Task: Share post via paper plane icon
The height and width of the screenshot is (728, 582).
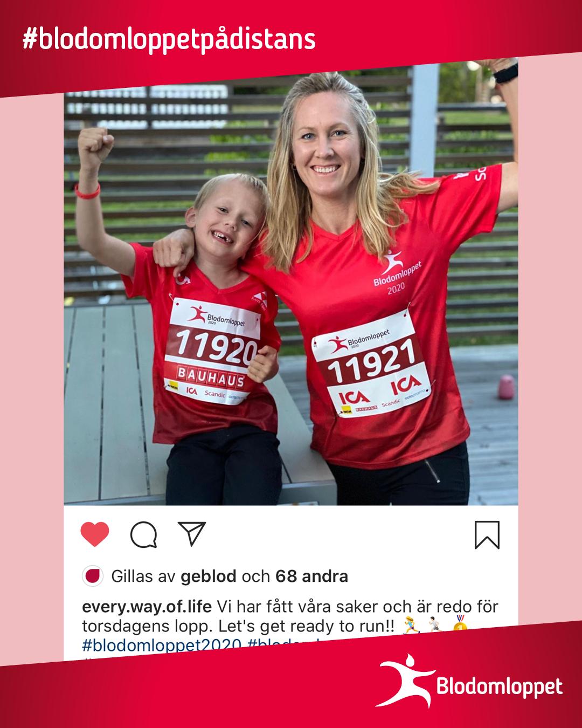Action: (192, 533)
